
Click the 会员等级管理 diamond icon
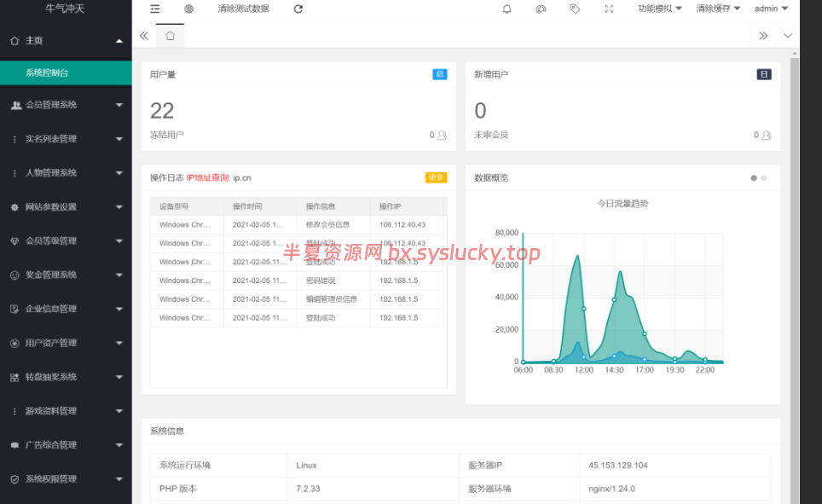(14, 241)
